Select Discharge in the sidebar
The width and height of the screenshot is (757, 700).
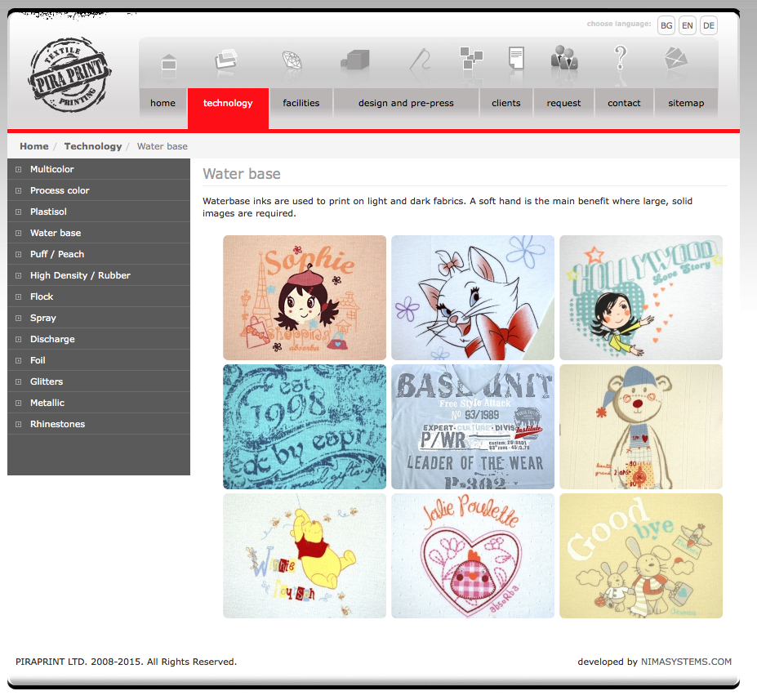(52, 339)
